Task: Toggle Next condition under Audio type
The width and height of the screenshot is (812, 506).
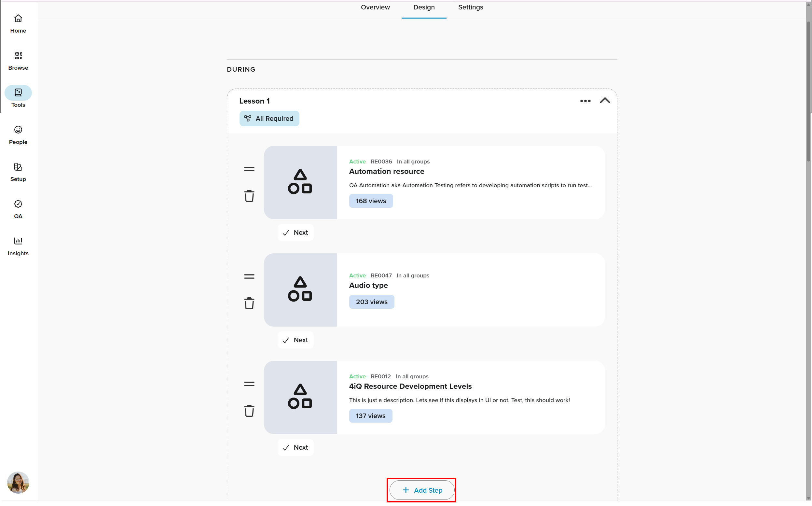Action: tap(295, 340)
